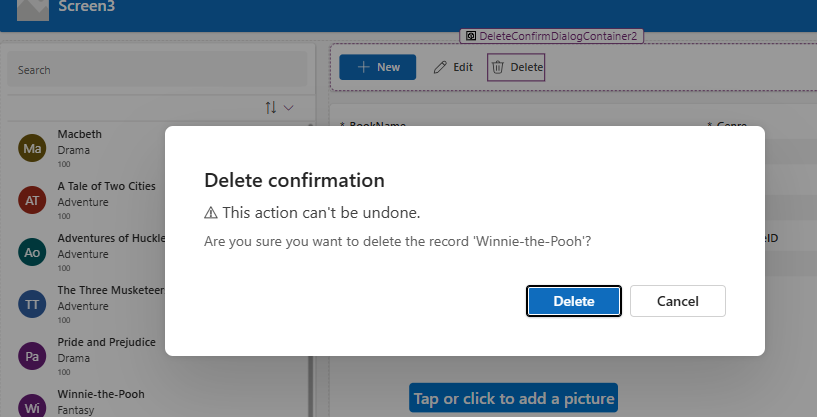
Task: Click the 'Ao' avatar for Adventures of Huckleberry
Action: click(32, 252)
